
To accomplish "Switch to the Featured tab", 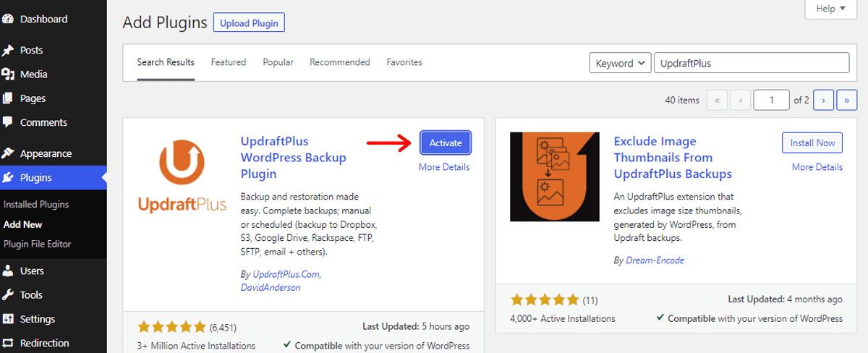I will click(x=229, y=62).
